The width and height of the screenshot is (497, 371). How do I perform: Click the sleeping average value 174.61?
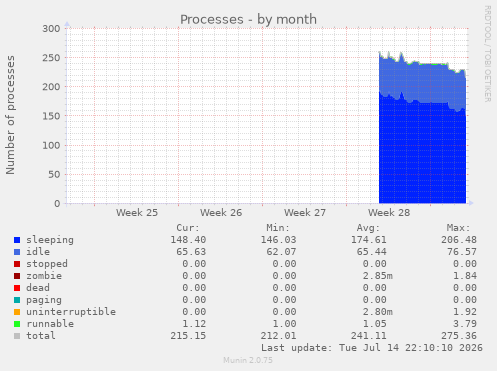coord(369,240)
